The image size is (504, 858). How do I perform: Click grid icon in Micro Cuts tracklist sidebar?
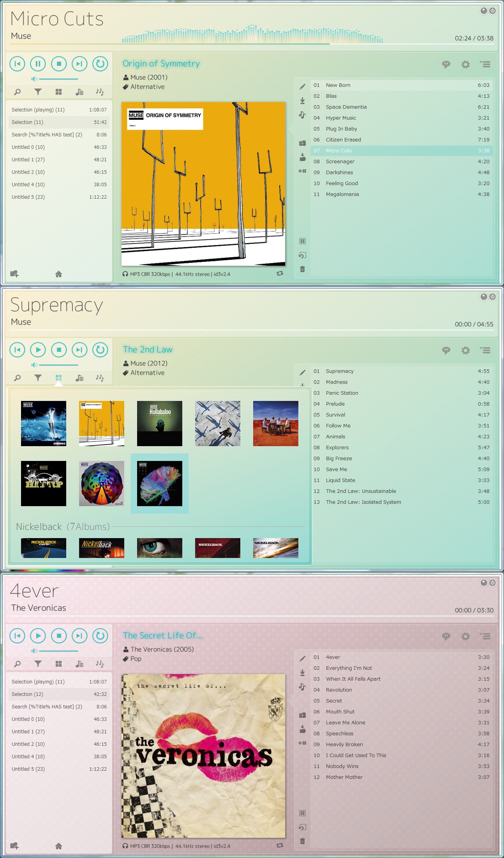pyautogui.click(x=302, y=241)
